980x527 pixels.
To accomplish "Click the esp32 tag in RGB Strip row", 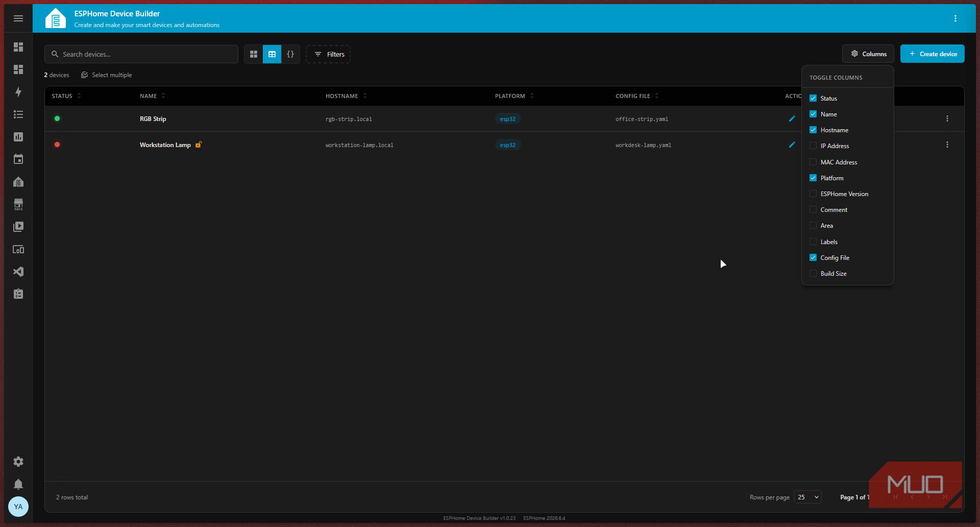I will pos(508,119).
